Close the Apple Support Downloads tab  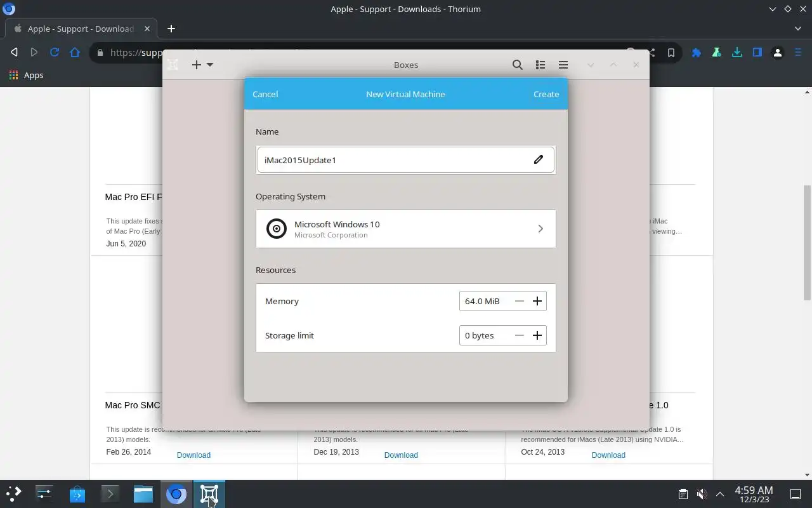point(147,29)
